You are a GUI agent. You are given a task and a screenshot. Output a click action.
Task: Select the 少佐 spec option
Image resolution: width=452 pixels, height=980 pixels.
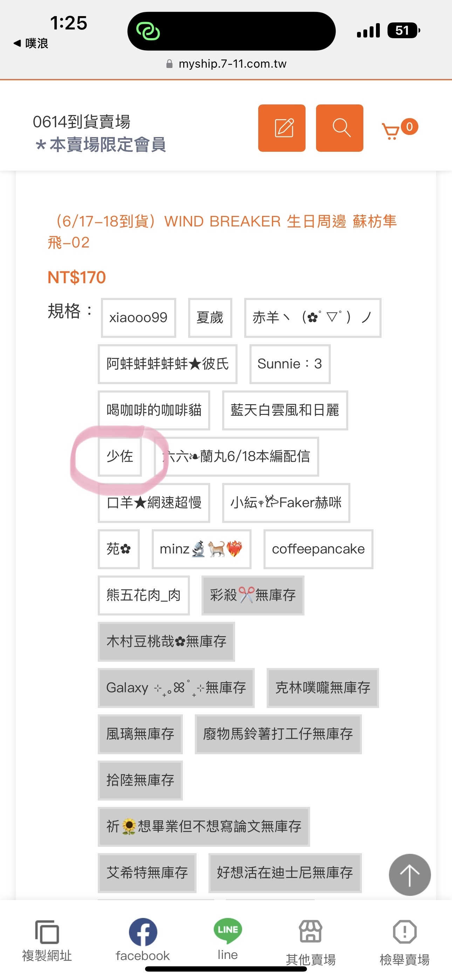[x=120, y=456]
